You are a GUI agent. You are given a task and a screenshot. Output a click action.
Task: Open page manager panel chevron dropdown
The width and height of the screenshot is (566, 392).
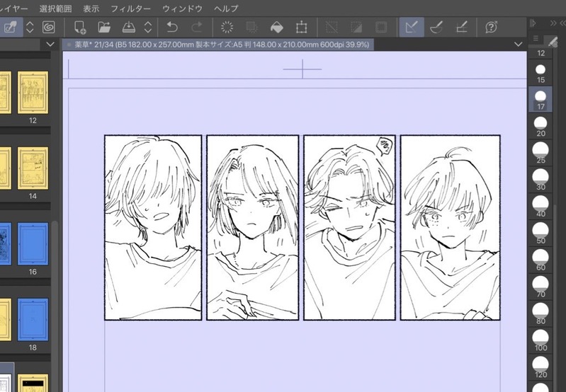[x=50, y=45]
